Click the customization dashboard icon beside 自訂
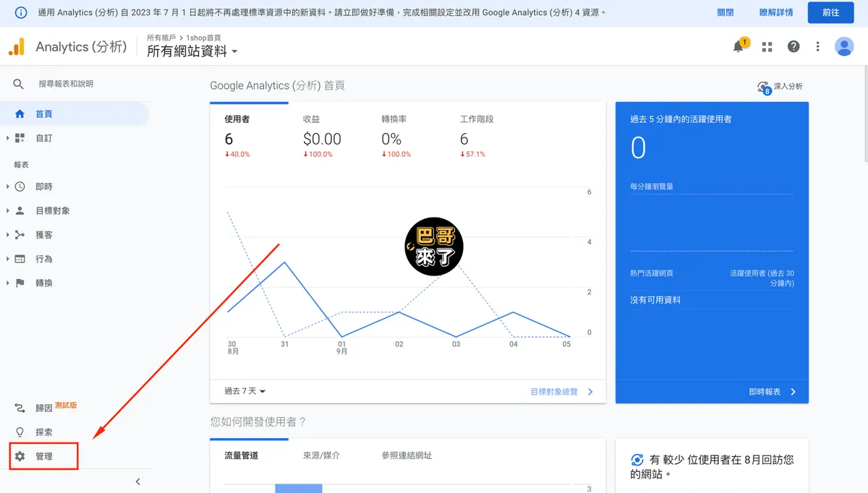The width and height of the screenshot is (868, 493). [x=20, y=138]
